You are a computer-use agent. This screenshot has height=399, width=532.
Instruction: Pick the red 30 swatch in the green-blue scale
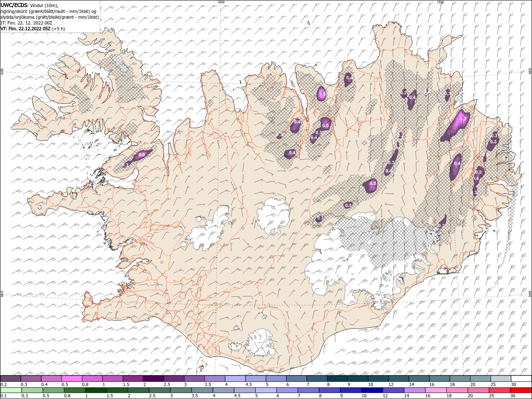click(x=521, y=390)
